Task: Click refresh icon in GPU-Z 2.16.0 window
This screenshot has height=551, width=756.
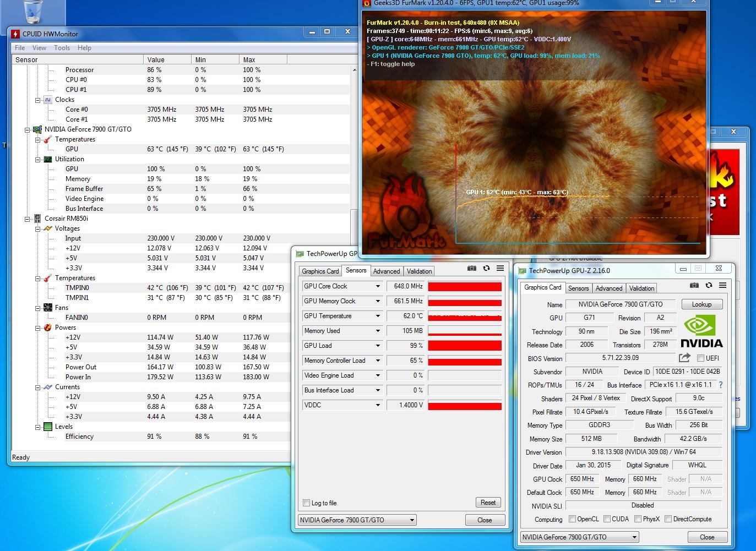Action: tap(709, 285)
